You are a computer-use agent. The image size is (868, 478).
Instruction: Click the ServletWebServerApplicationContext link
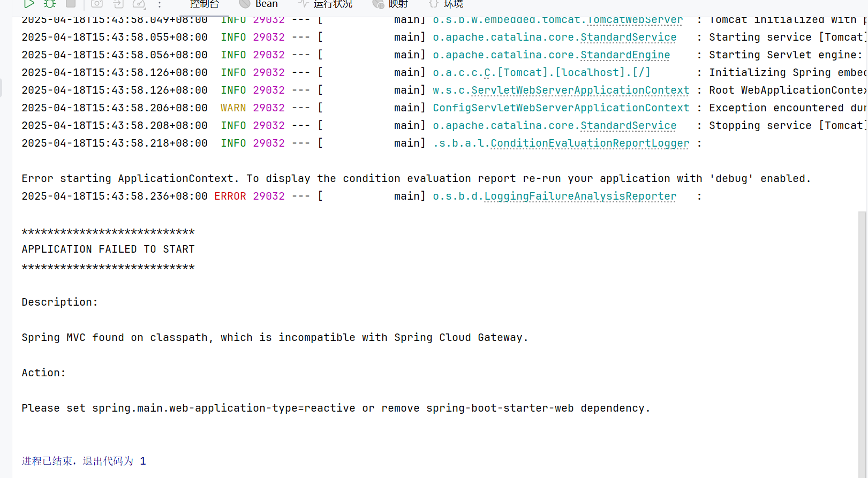(580, 90)
